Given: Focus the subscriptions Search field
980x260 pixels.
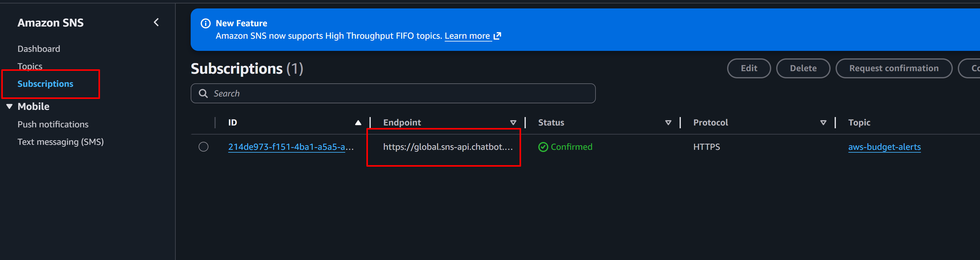Looking at the screenshot, I should coord(400,94).
